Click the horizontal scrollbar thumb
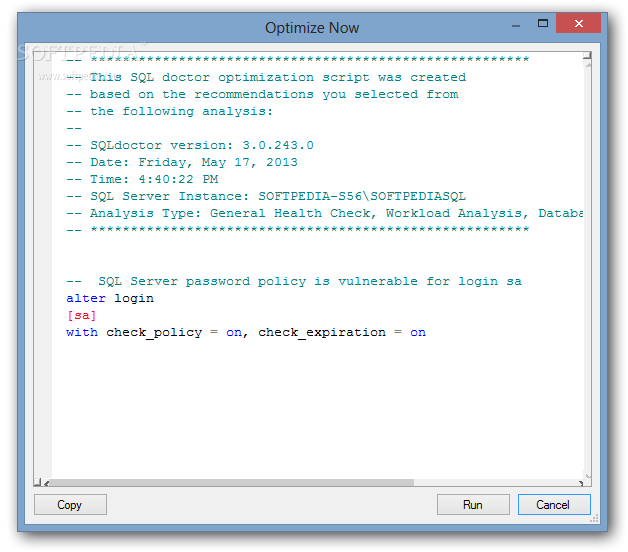The height and width of the screenshot is (552, 628). 231,483
